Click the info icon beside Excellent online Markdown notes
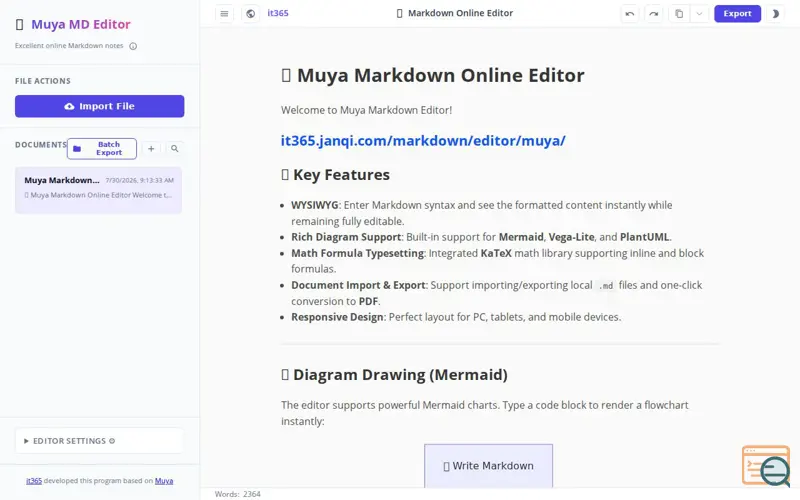The width and height of the screenshot is (800, 500). (x=133, y=46)
